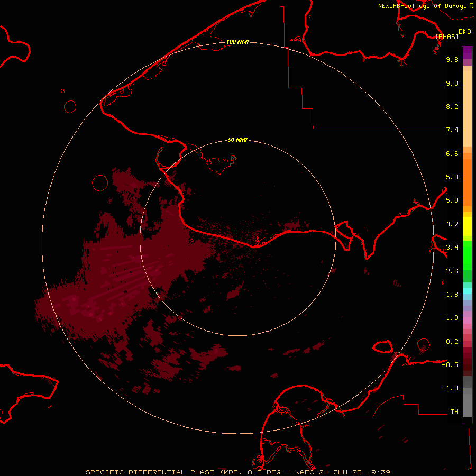
Task: Click the 9.0 scale value
Action: (452, 83)
